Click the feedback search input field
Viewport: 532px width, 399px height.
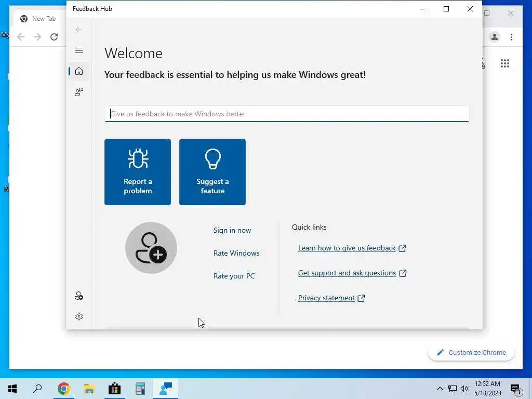pos(287,114)
